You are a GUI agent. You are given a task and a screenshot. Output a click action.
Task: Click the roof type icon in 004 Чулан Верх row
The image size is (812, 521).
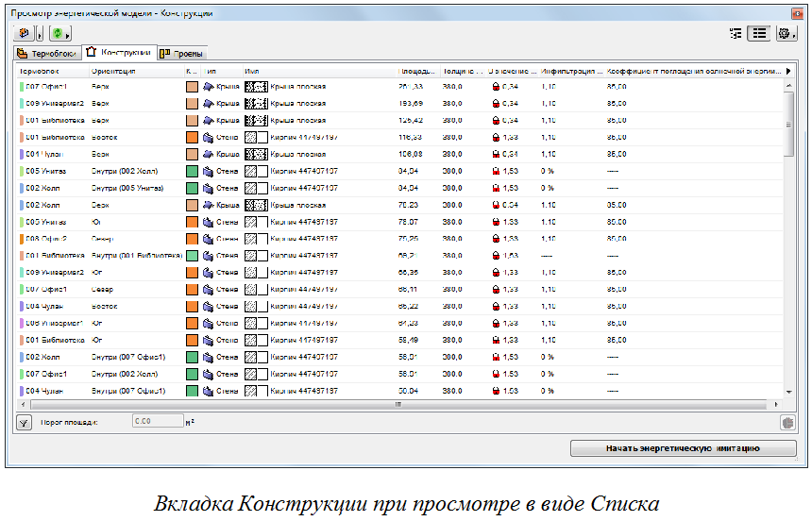coord(208,155)
